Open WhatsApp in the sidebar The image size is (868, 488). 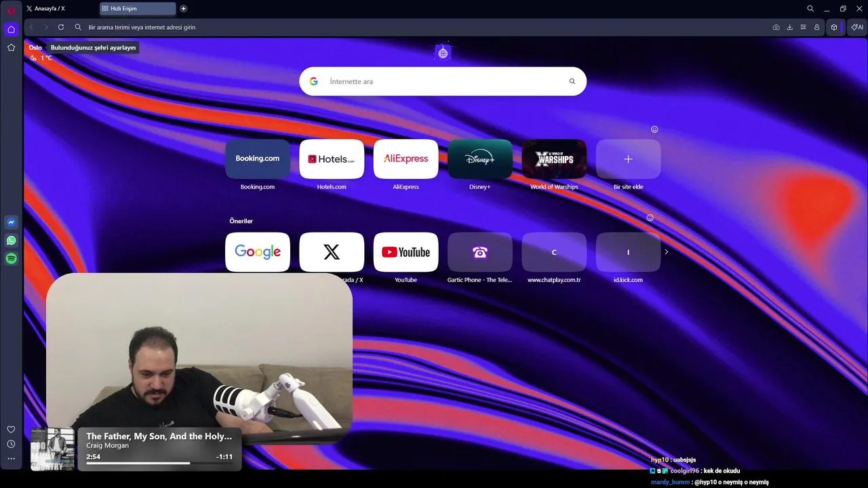click(11, 241)
